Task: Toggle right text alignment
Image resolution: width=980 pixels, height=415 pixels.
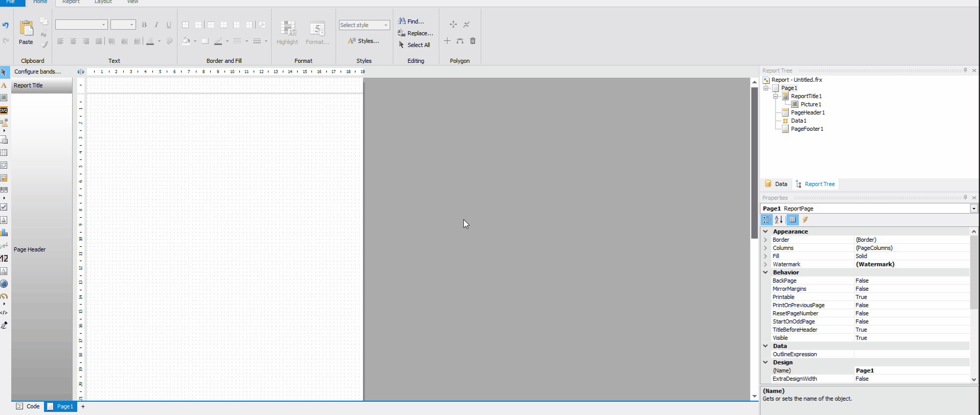Action: [x=86, y=41]
